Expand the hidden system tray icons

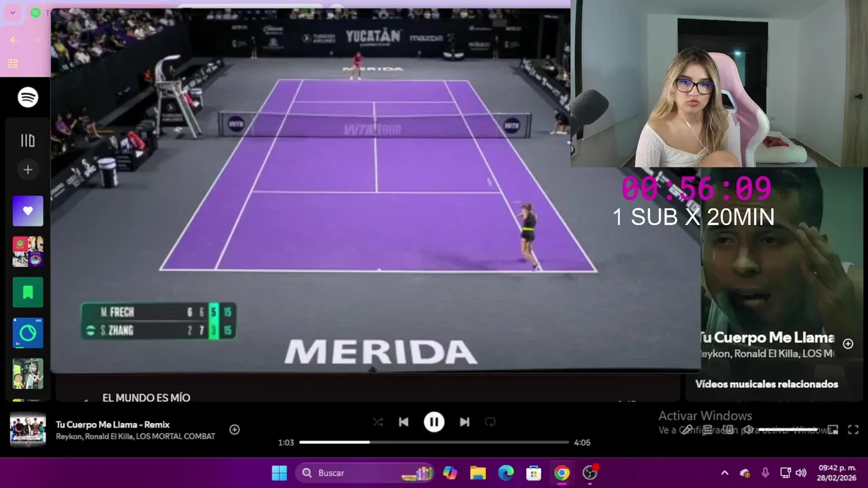tap(724, 473)
